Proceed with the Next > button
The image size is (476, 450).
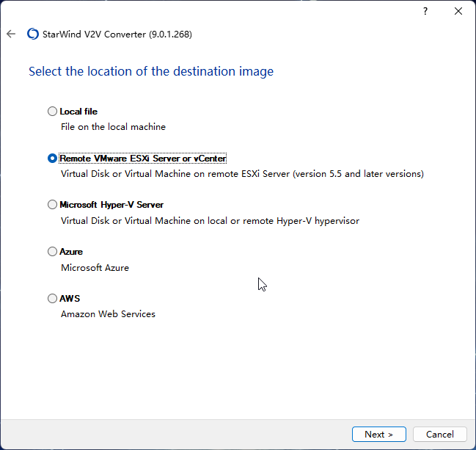[379, 434]
